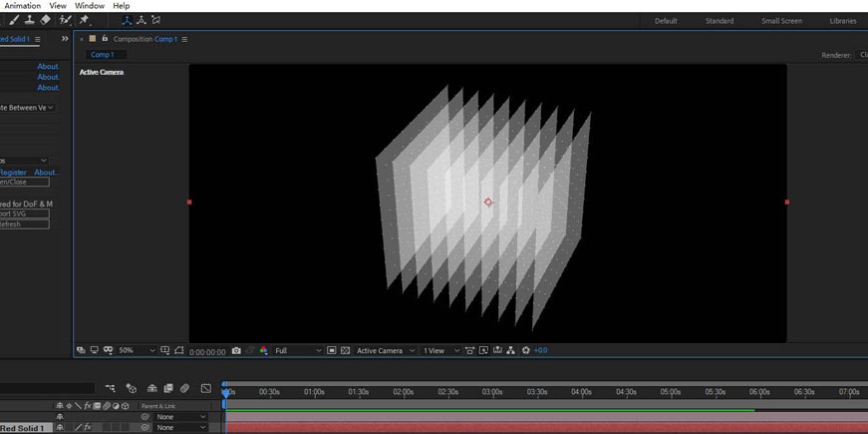
Task: Open the dropdown above Register link
Action: [24, 161]
